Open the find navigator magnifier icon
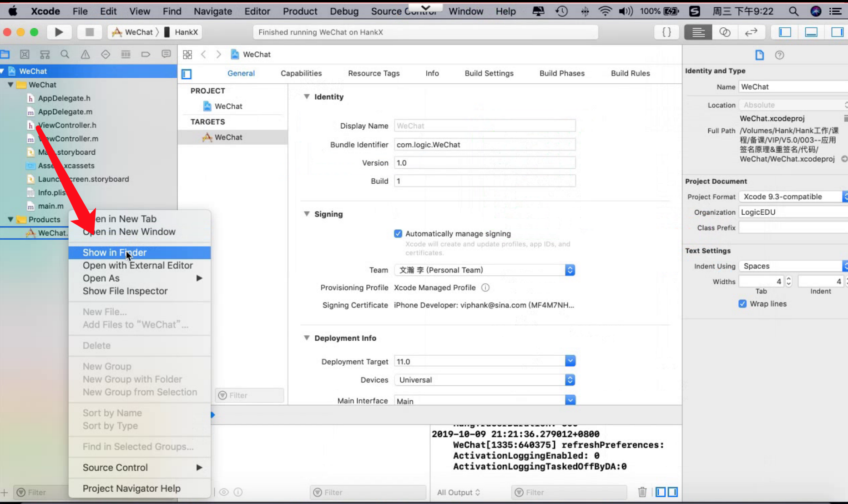The width and height of the screenshot is (848, 504). pyautogui.click(x=65, y=55)
